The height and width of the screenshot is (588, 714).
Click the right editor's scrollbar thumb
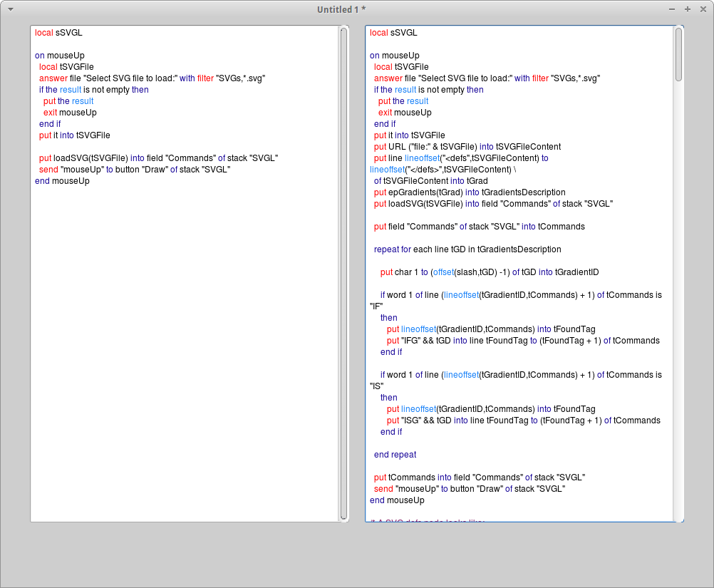click(679, 54)
